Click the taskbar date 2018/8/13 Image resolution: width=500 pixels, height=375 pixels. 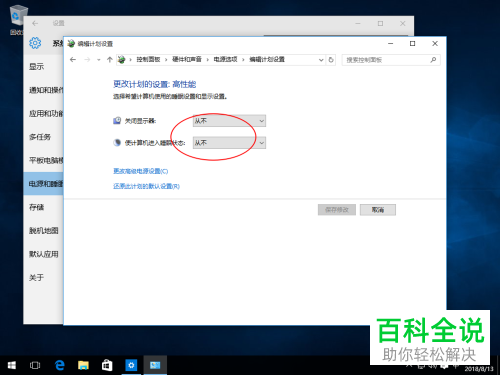coord(479,369)
